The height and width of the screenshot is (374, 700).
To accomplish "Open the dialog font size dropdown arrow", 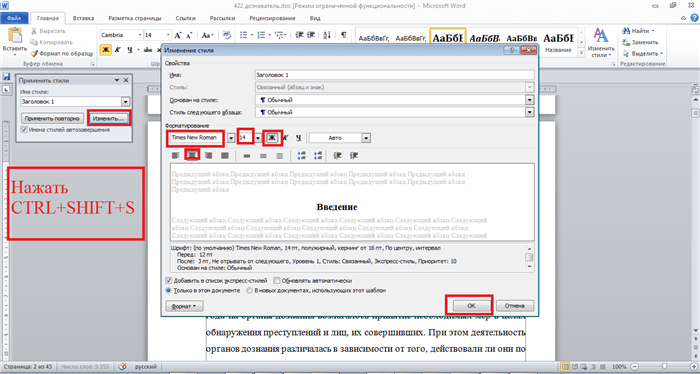I will tap(258, 138).
